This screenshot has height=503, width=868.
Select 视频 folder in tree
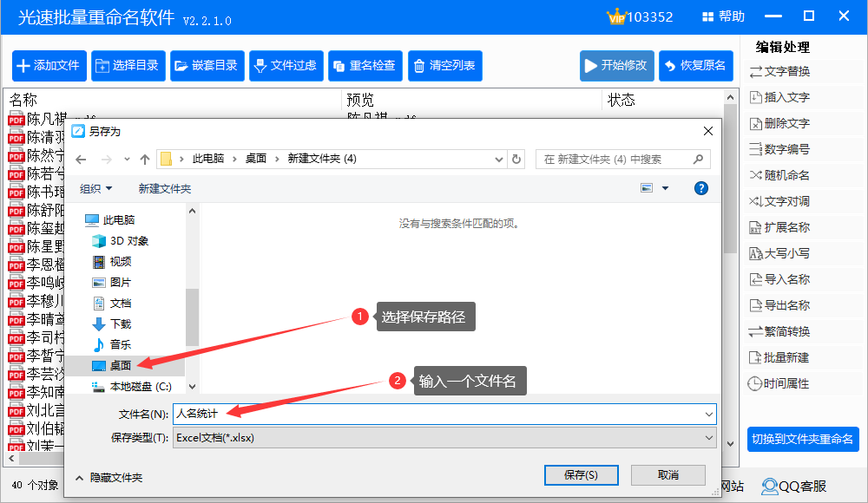[112, 262]
